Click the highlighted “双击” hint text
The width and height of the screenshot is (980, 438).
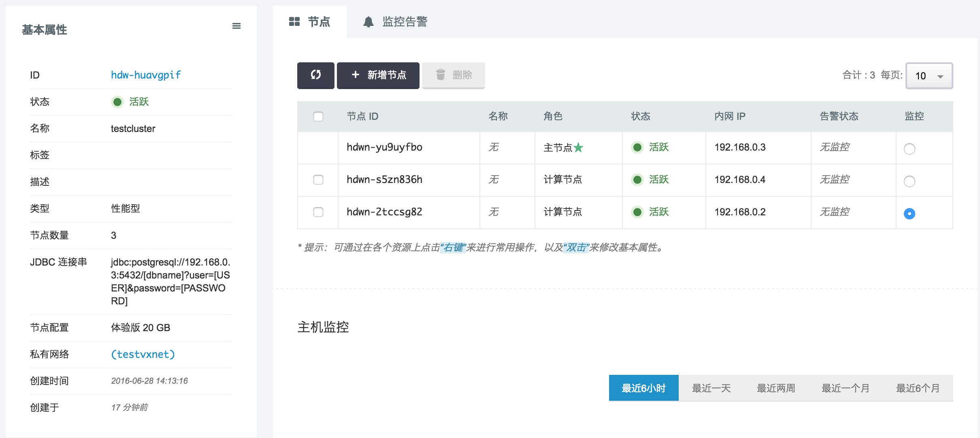[x=576, y=247]
